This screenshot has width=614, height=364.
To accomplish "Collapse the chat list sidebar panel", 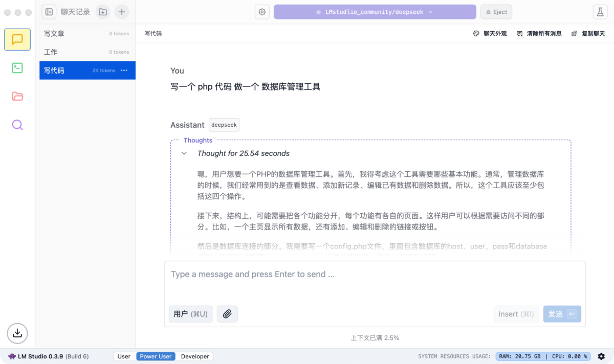I will 49,12.
